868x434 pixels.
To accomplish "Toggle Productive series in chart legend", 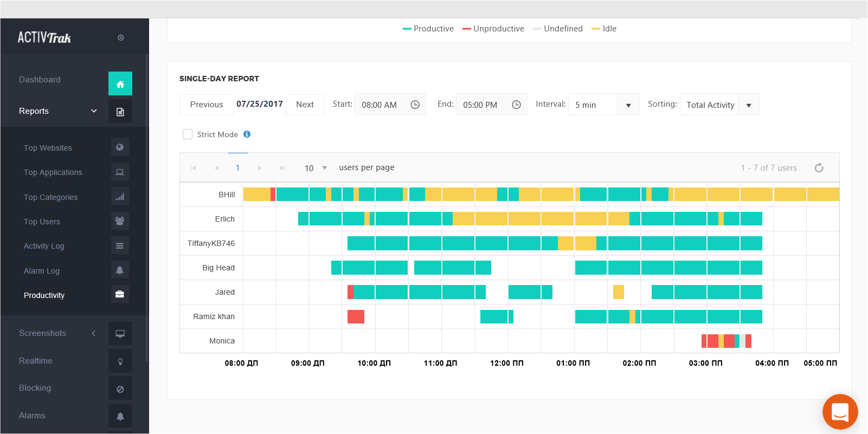I will tap(428, 29).
